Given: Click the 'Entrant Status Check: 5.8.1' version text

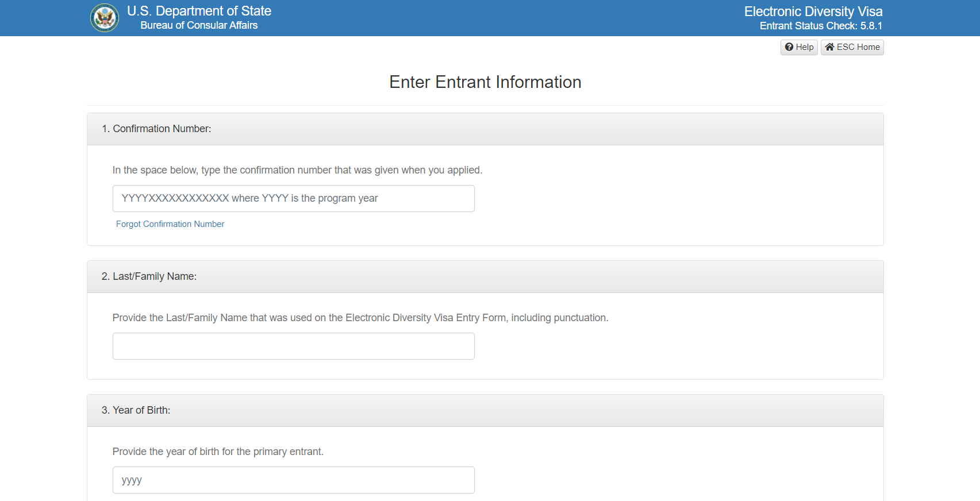Looking at the screenshot, I should (x=820, y=26).
